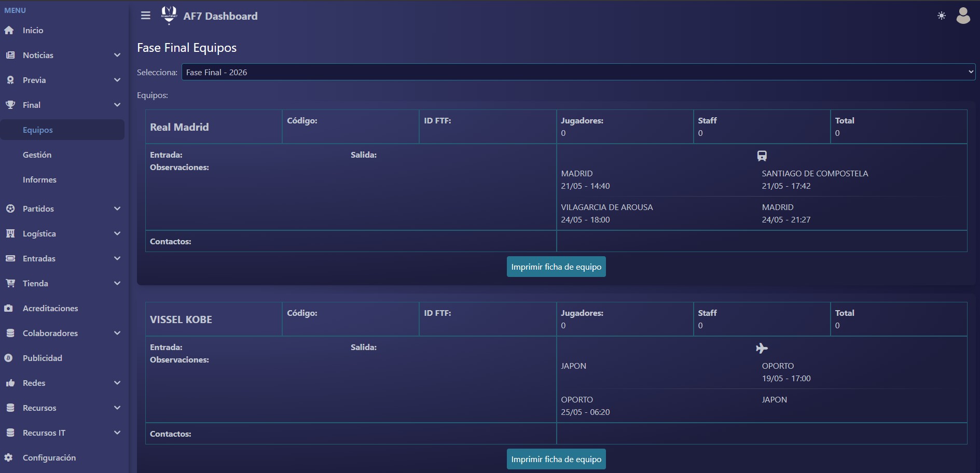Click the Final trophy icon
Viewport: 980px width, 473px height.
click(10, 105)
